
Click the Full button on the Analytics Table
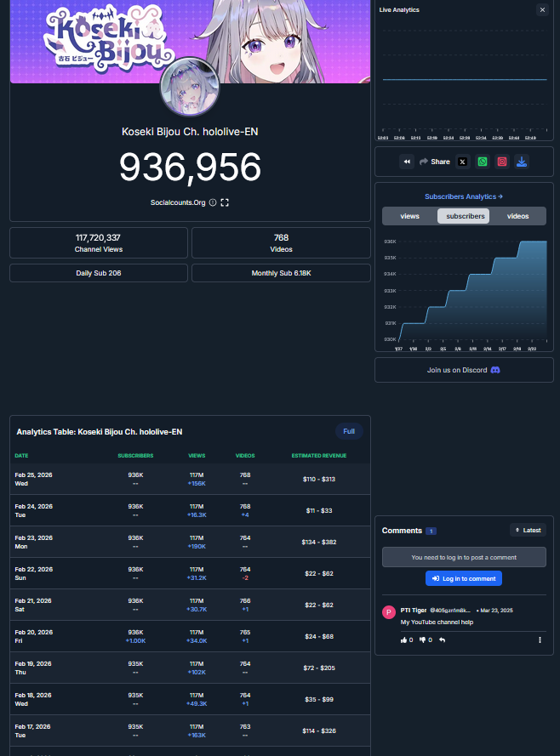349,431
